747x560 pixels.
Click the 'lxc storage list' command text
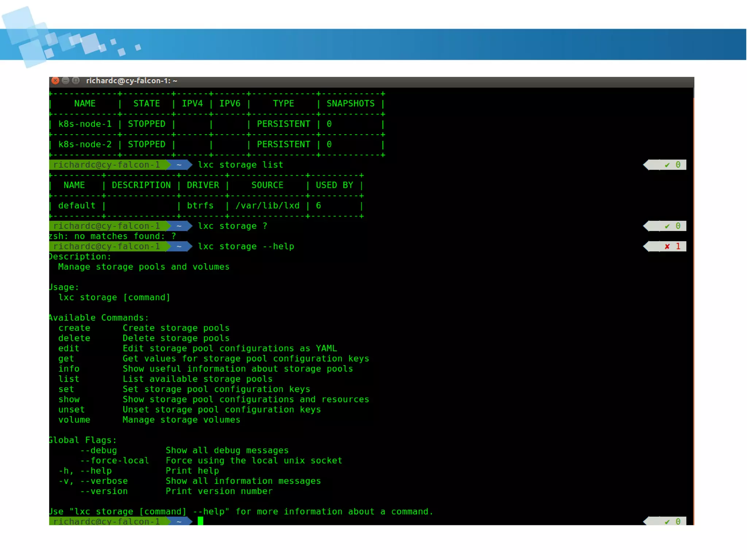click(x=240, y=165)
